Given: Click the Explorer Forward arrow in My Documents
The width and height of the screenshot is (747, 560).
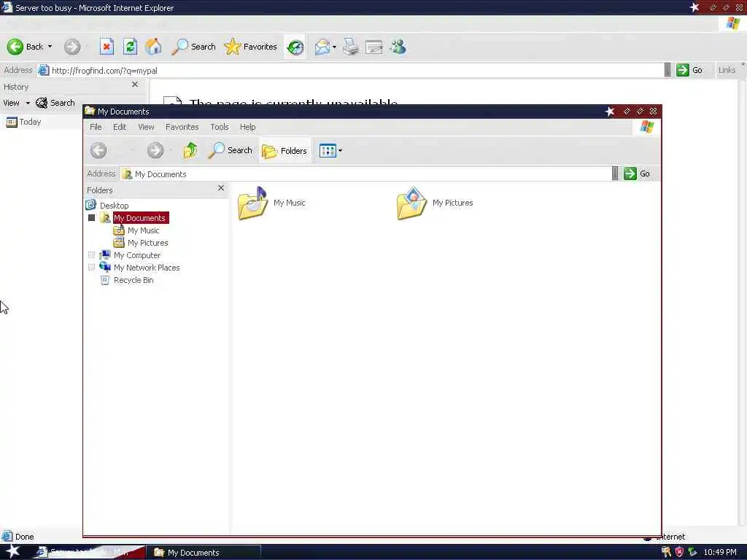Looking at the screenshot, I should click(155, 150).
